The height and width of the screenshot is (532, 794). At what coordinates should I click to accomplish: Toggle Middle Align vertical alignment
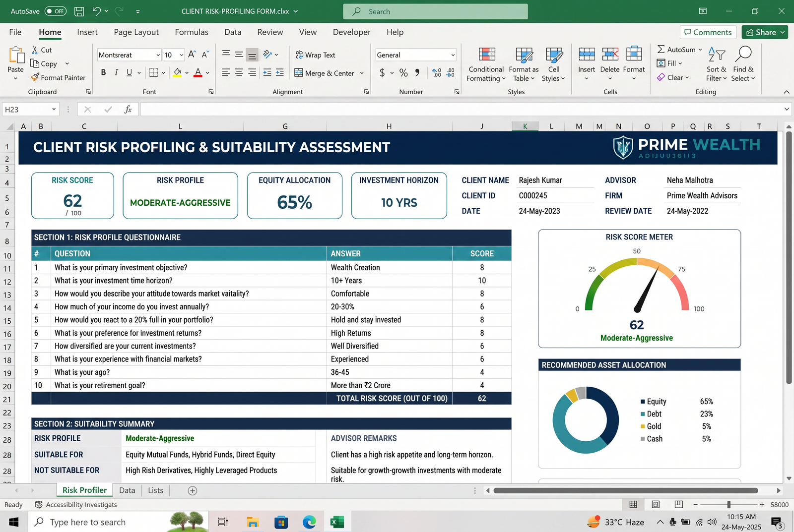[x=239, y=54]
